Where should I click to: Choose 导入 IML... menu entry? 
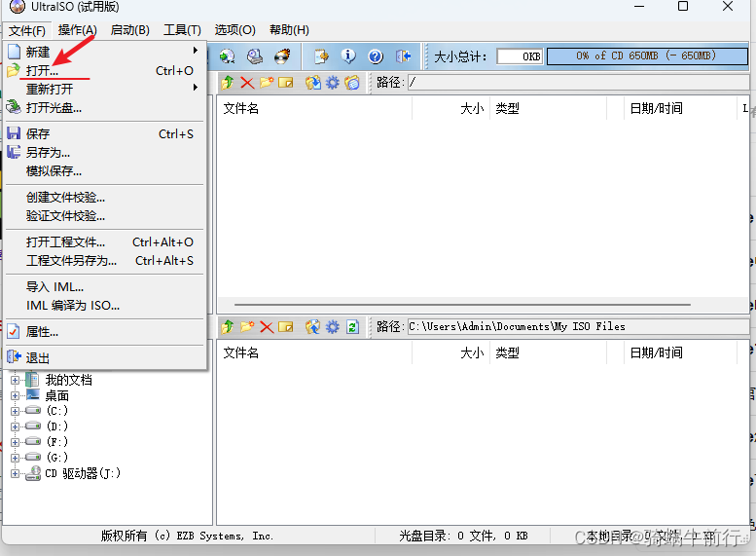click(x=105, y=287)
